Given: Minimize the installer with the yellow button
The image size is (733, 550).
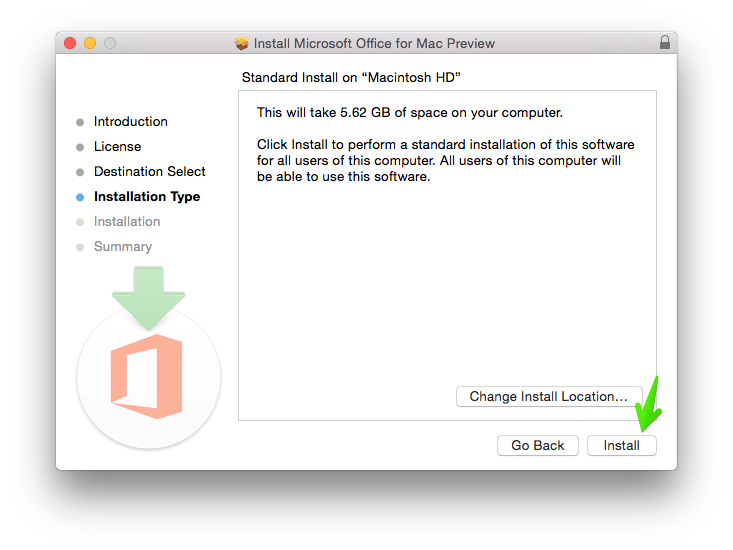Looking at the screenshot, I should pos(90,43).
